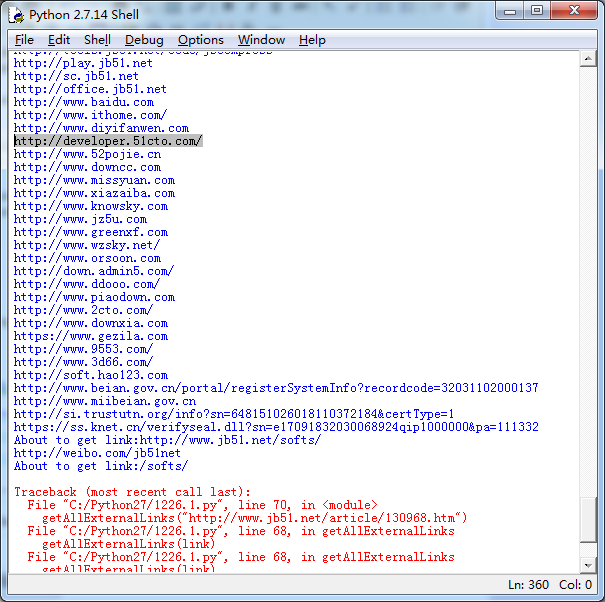The width and height of the screenshot is (605, 602).
Task: Open the Help menu
Action: tap(312, 40)
